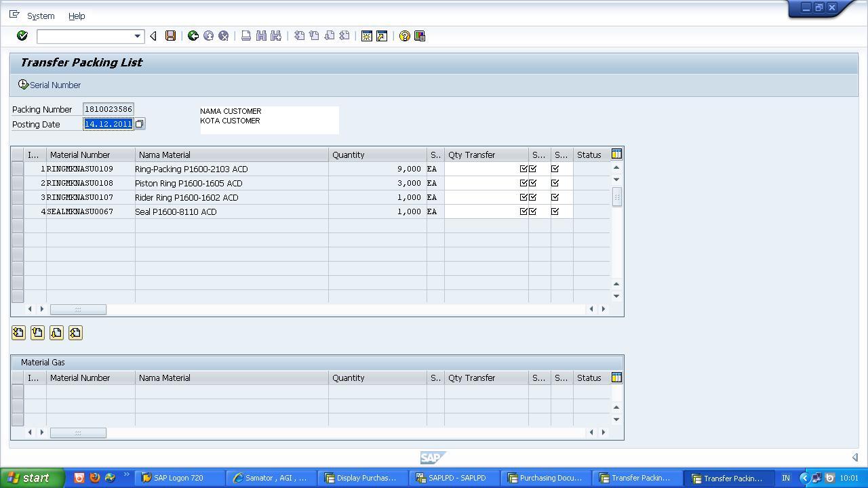Select row 1 using its row selector
Viewport: 868px width, 488px height.
pos(18,169)
